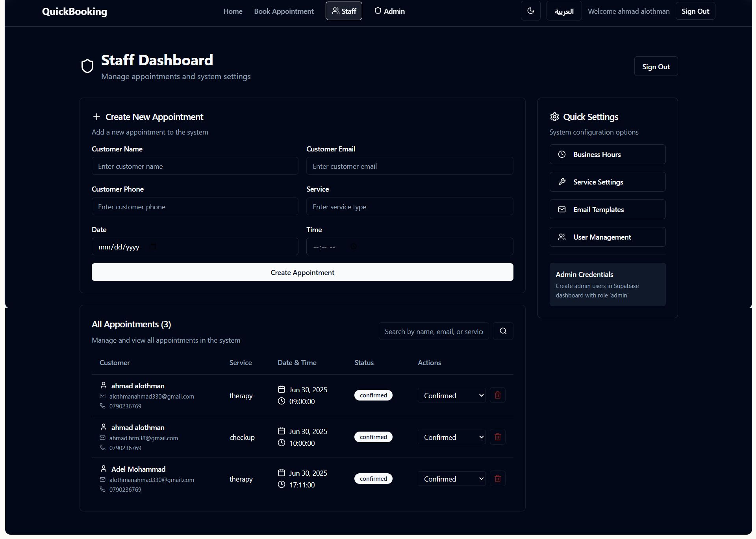Image resolution: width=756 pixels, height=539 pixels.
Task: Click the Create Appointment button
Action: point(302,272)
